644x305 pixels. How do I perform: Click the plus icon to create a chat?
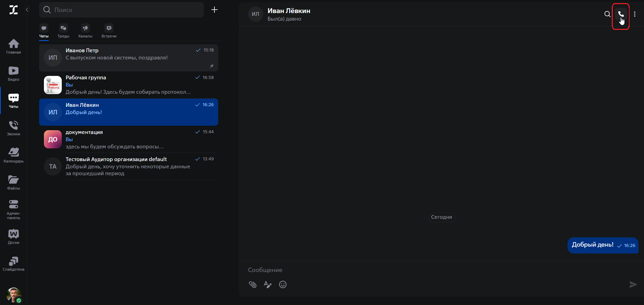point(214,10)
